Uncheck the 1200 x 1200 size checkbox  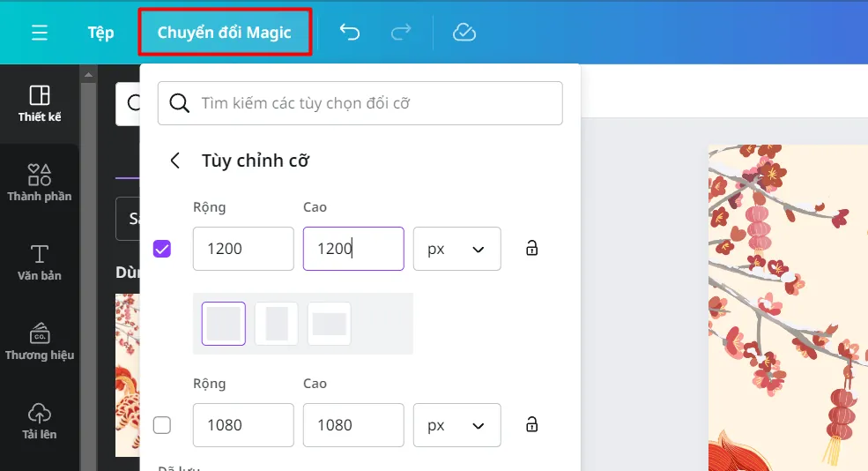point(162,249)
